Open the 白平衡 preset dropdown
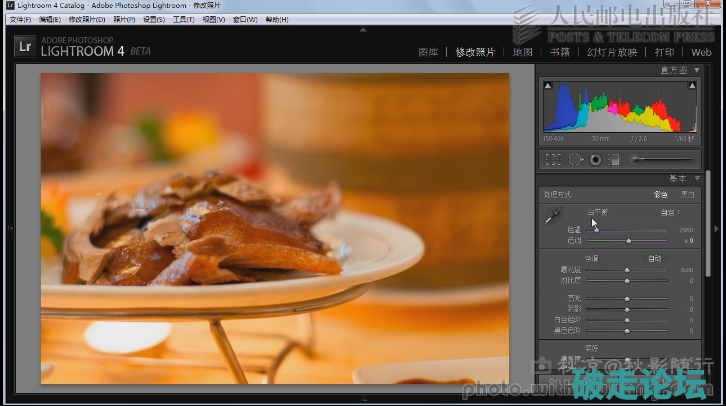 [668, 212]
